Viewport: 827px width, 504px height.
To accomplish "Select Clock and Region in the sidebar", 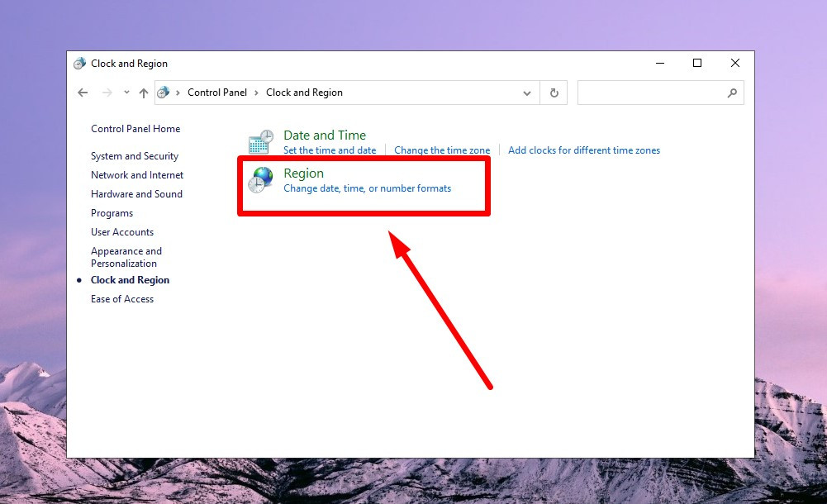I will (x=130, y=279).
